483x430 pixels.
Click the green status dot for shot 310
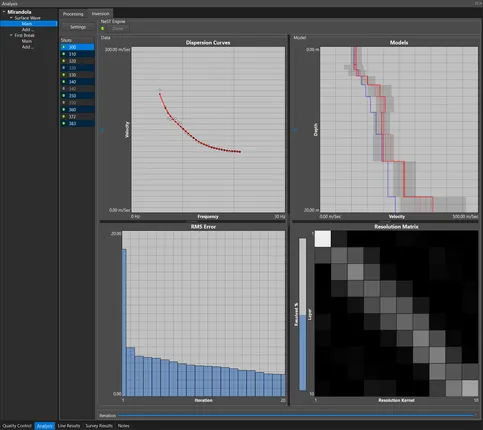[64, 54]
